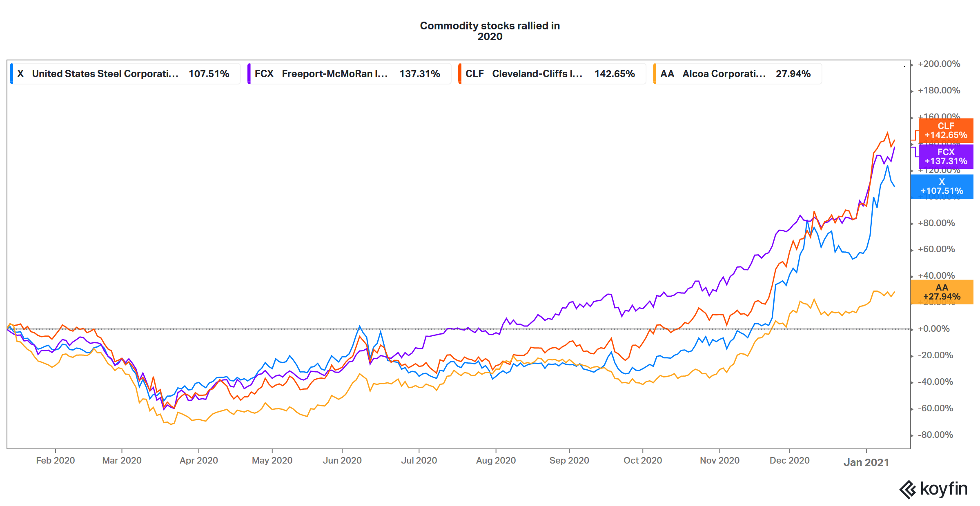Image resolution: width=980 pixels, height=506 pixels.
Task: Click the purple FCX color bar in legend
Action: click(249, 74)
